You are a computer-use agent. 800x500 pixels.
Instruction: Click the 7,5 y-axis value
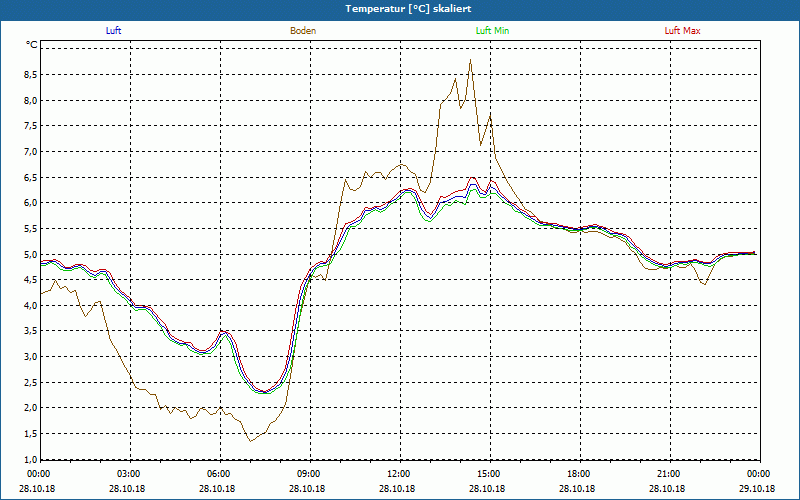[31, 126]
